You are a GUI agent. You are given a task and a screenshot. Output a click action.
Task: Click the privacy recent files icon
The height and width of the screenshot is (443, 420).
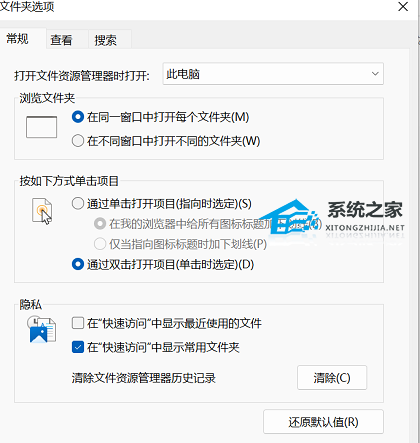pyautogui.click(x=42, y=330)
